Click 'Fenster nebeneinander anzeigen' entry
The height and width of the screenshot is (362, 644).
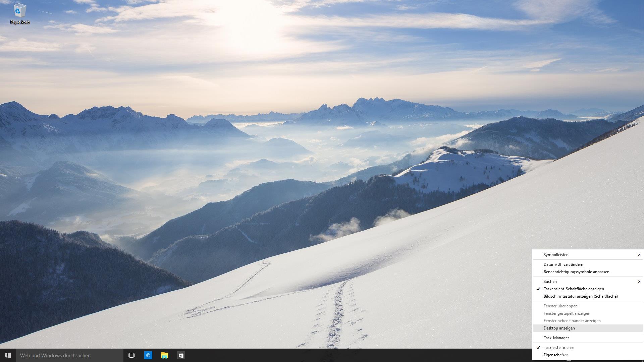pos(588,321)
